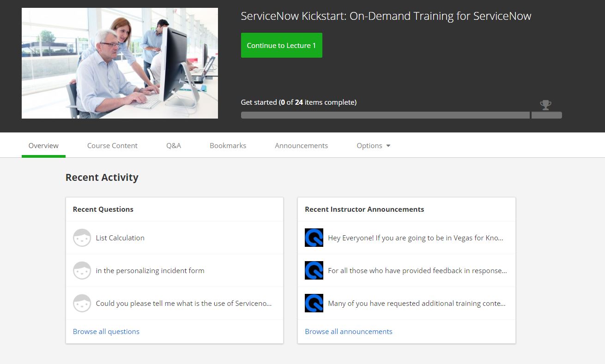Click the course progress bar

(x=401, y=115)
